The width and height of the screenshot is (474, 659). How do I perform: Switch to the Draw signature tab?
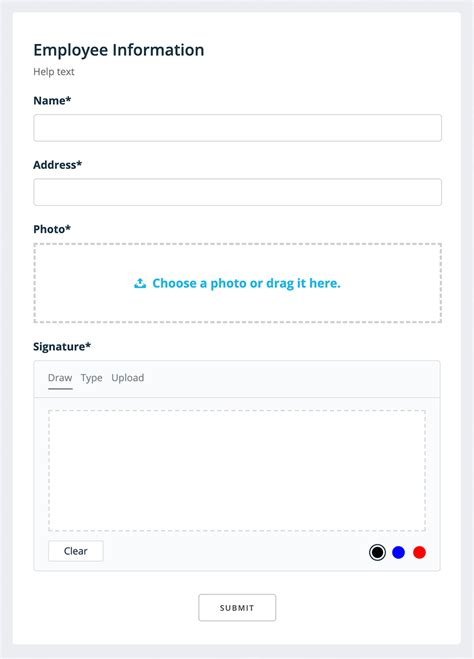point(60,378)
